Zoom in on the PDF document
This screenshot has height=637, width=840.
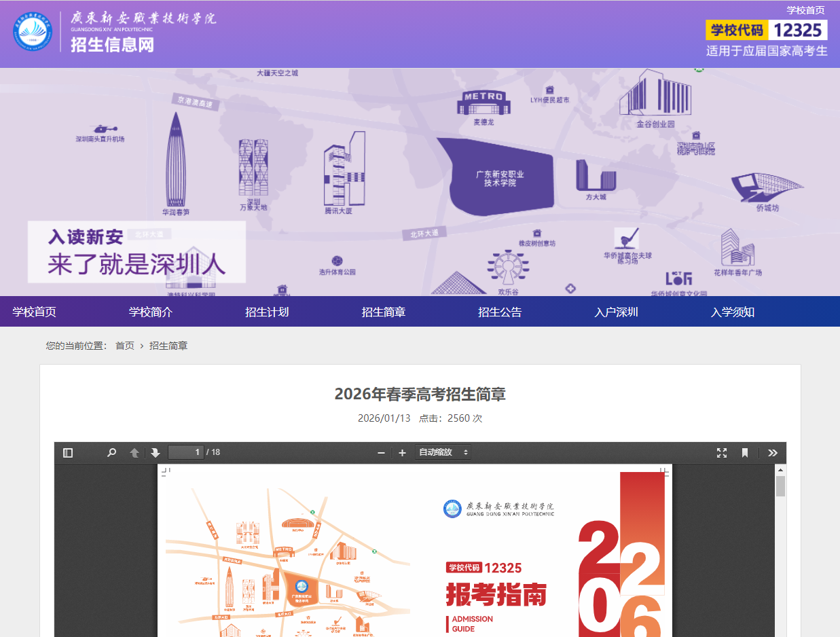tap(402, 452)
